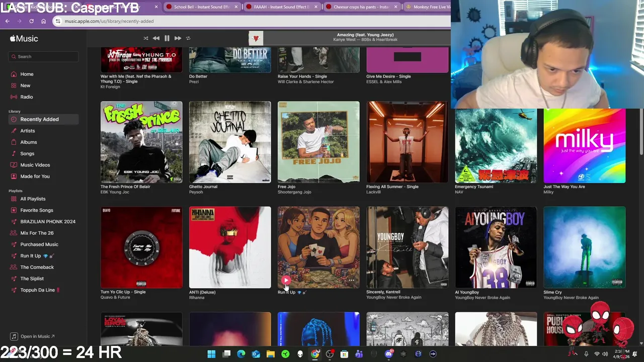The image size is (644, 362).
Task: Open the Albums library view
Action: 29,142
